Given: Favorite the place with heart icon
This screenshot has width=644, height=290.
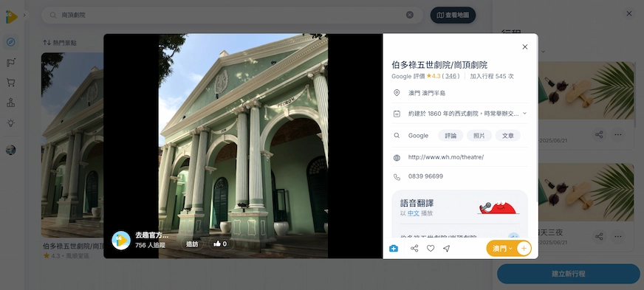Looking at the screenshot, I should (x=431, y=248).
